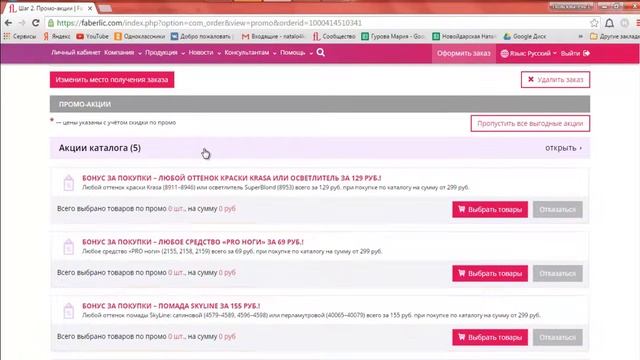Click Выбрать товары for PRO ноги promo
Image resolution: width=640 pixels, height=360 pixels.
tap(490, 273)
